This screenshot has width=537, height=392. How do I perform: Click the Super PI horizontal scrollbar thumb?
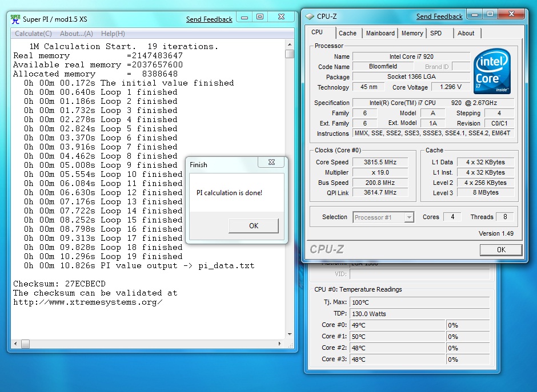tap(25, 343)
